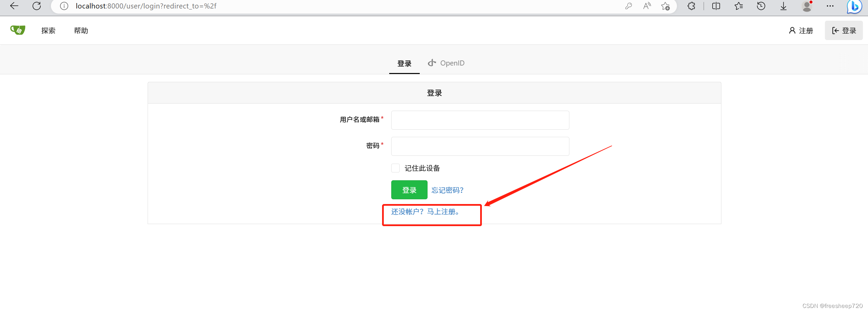868x312 pixels.
Task: Reload the page with refresh icon
Action: (x=37, y=6)
